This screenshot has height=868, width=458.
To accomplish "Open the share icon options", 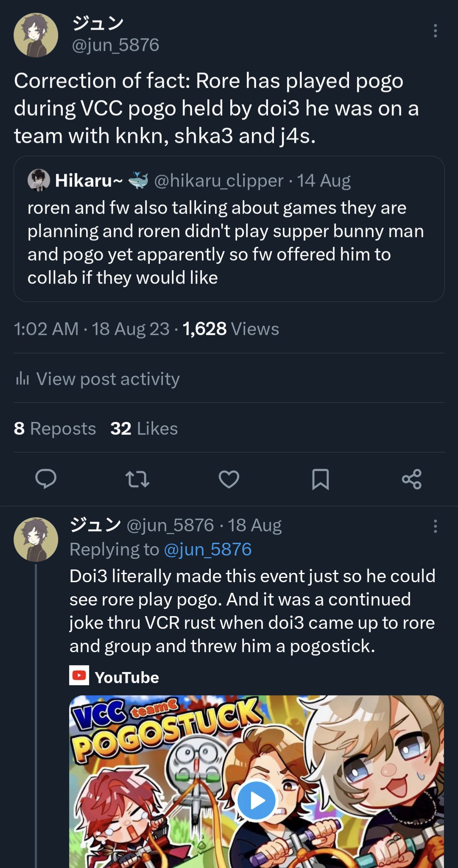I will pos(412,479).
